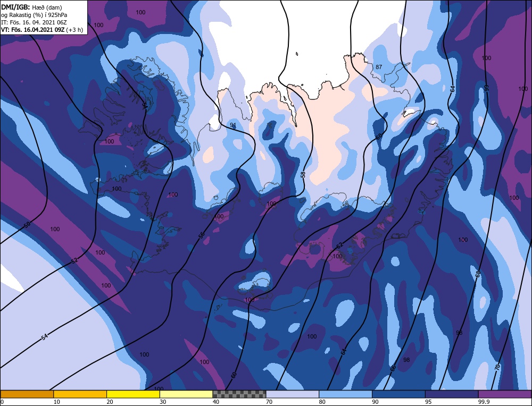Click the legend tick label "40"
Viewport: 532px width, 406px height.
pyautogui.click(x=216, y=402)
